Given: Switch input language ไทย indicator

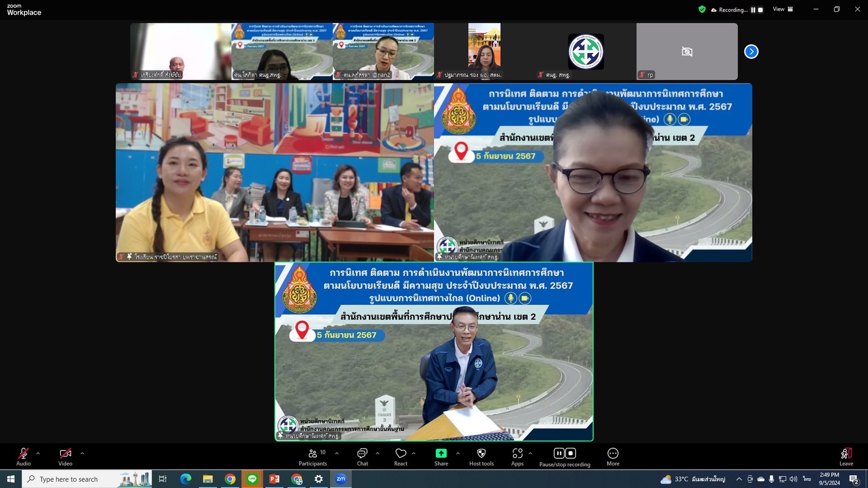Looking at the screenshot, I should click(x=807, y=479).
